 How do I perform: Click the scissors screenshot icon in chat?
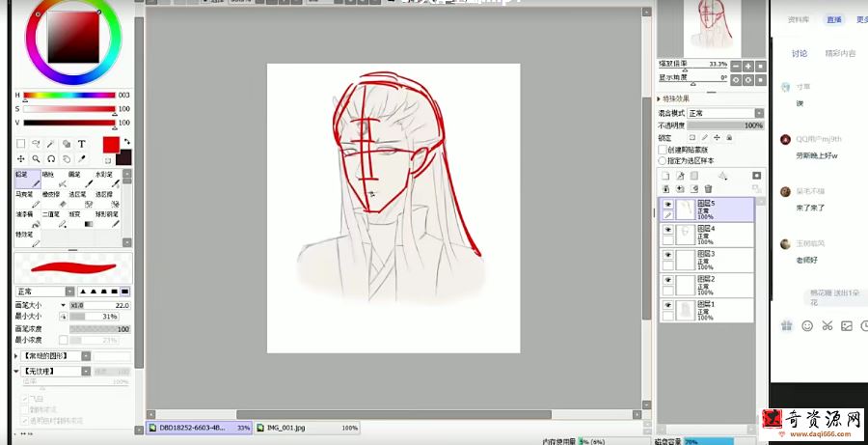point(827,326)
